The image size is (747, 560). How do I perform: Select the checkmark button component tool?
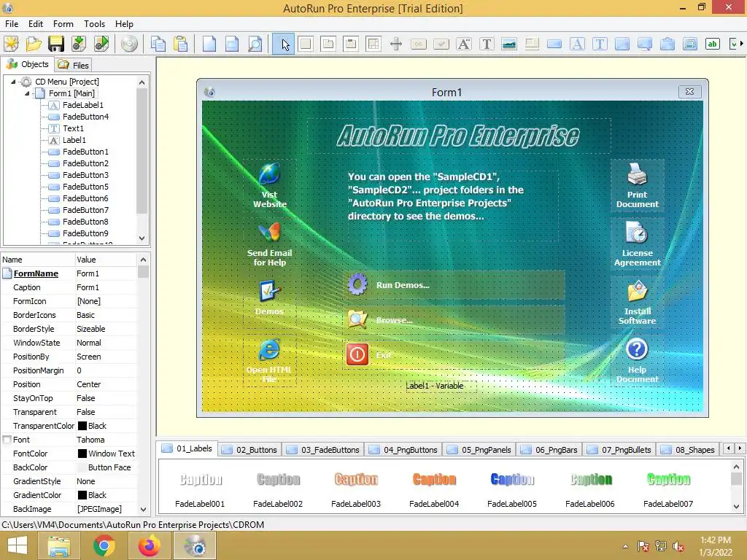pyautogui.click(x=441, y=44)
